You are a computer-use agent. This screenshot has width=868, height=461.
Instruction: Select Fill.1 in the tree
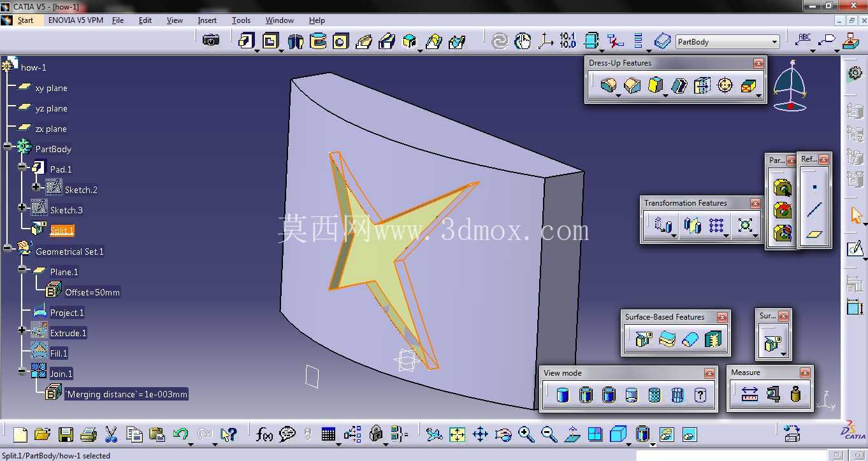pyautogui.click(x=59, y=353)
